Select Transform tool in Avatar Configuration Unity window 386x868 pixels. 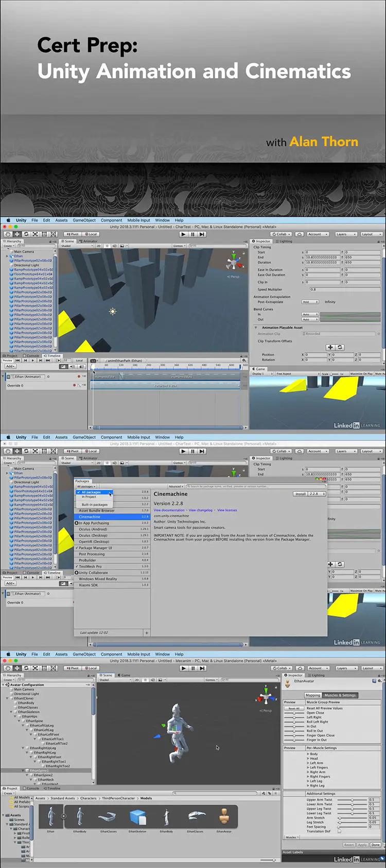pyautogui.click(x=54, y=668)
